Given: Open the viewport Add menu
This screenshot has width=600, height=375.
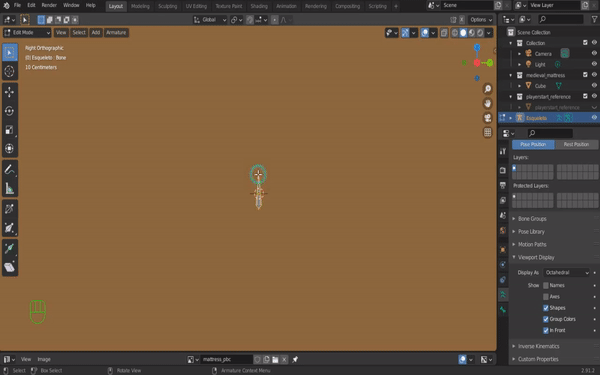Looking at the screenshot, I should click(96, 33).
